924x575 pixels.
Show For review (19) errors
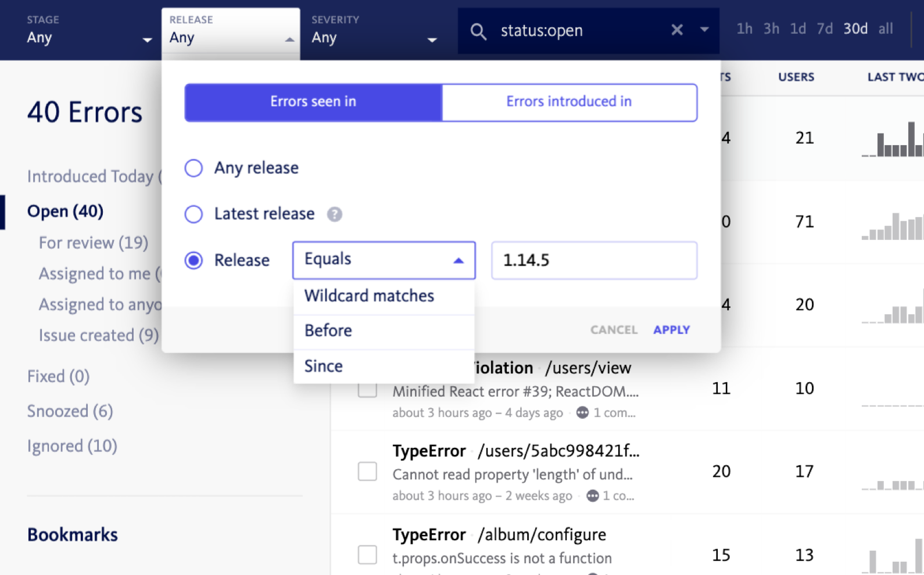pyautogui.click(x=94, y=243)
